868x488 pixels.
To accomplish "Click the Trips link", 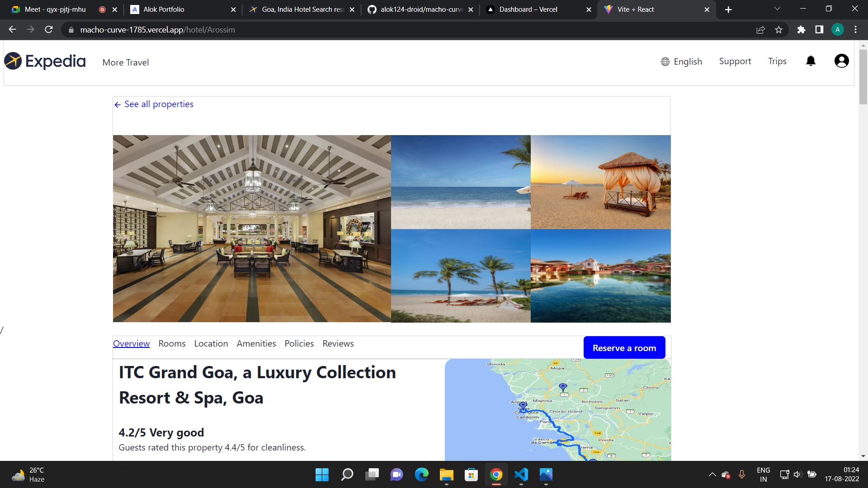I will tap(777, 61).
